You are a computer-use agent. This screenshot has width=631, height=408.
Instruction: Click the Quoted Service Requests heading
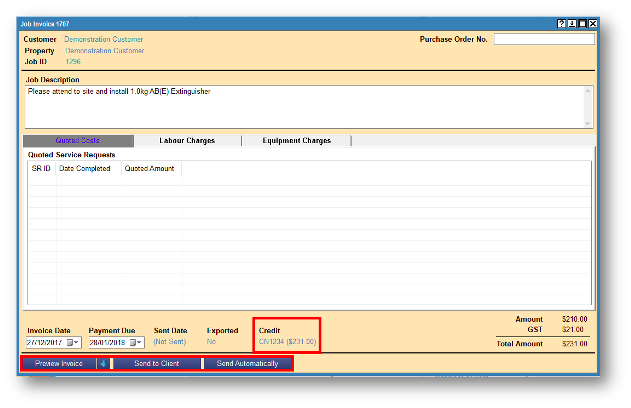point(71,155)
